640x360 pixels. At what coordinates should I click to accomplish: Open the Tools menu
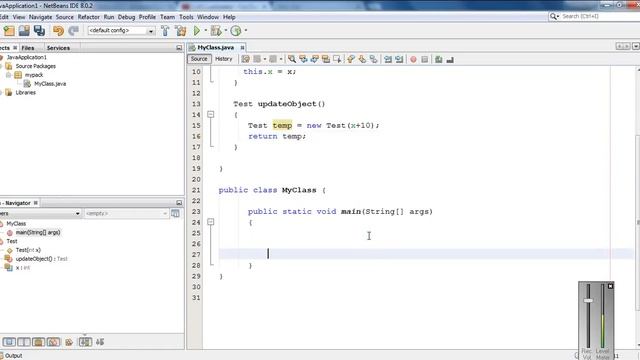pos(186,17)
